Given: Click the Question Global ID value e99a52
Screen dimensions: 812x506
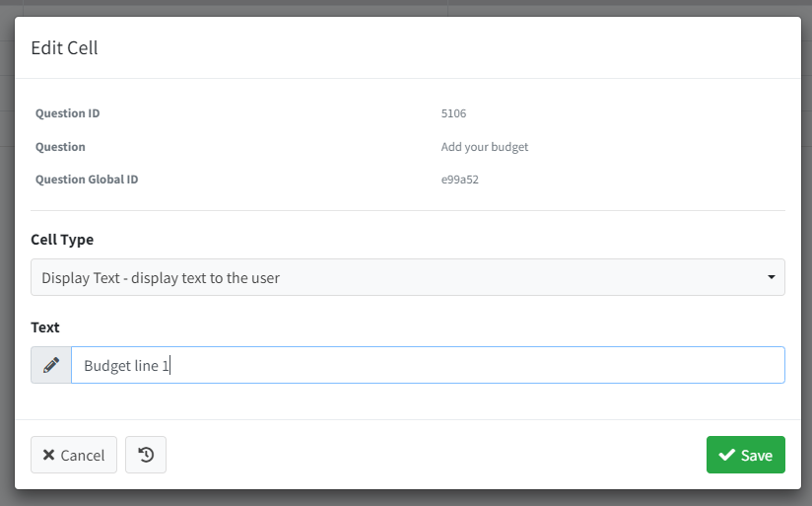Looking at the screenshot, I should click(x=460, y=180).
